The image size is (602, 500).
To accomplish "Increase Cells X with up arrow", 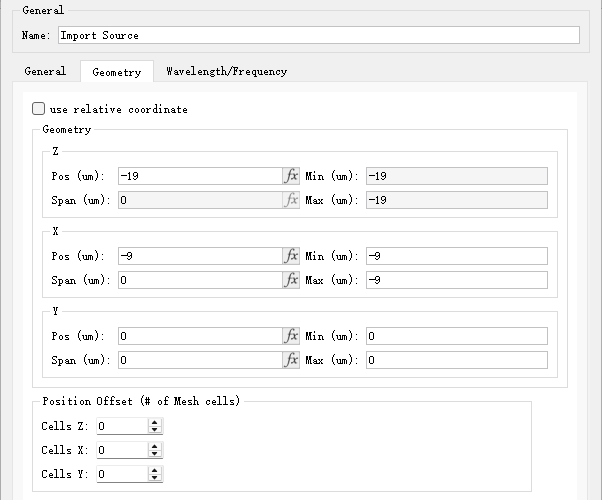I will tap(154, 446).
